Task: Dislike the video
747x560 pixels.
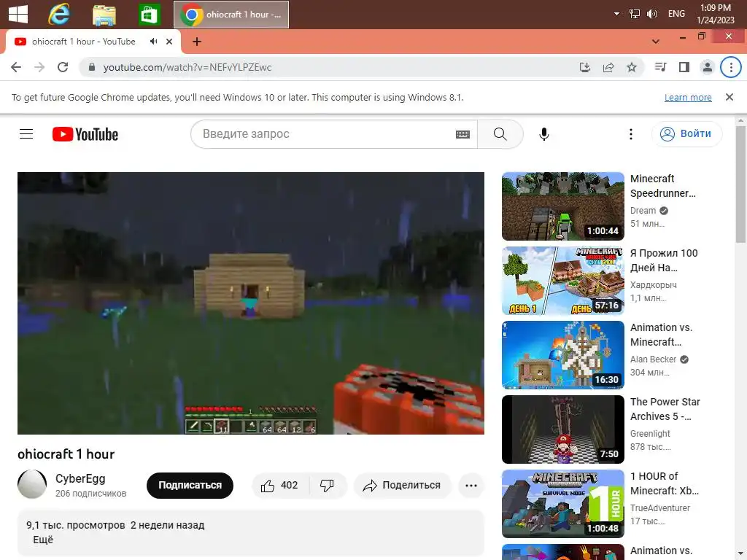Action: (x=328, y=485)
